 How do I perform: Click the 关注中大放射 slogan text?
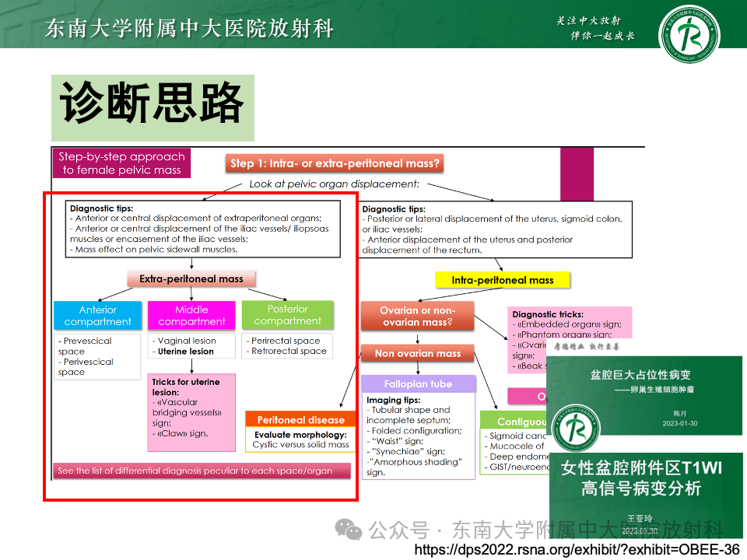(x=588, y=20)
